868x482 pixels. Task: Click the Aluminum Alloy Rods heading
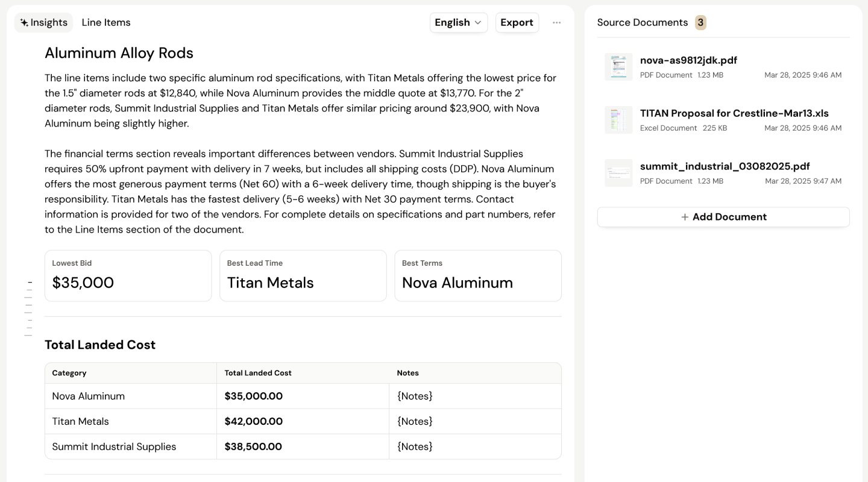[x=119, y=53]
